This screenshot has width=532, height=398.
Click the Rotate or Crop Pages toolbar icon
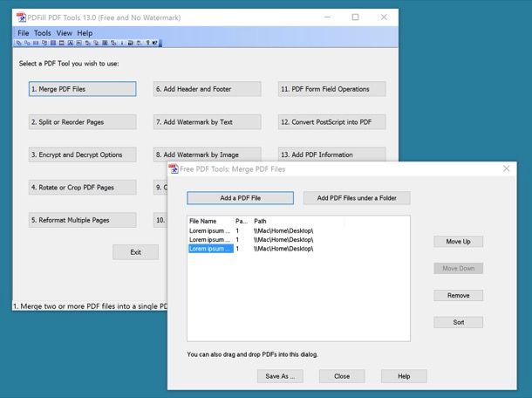click(44, 43)
